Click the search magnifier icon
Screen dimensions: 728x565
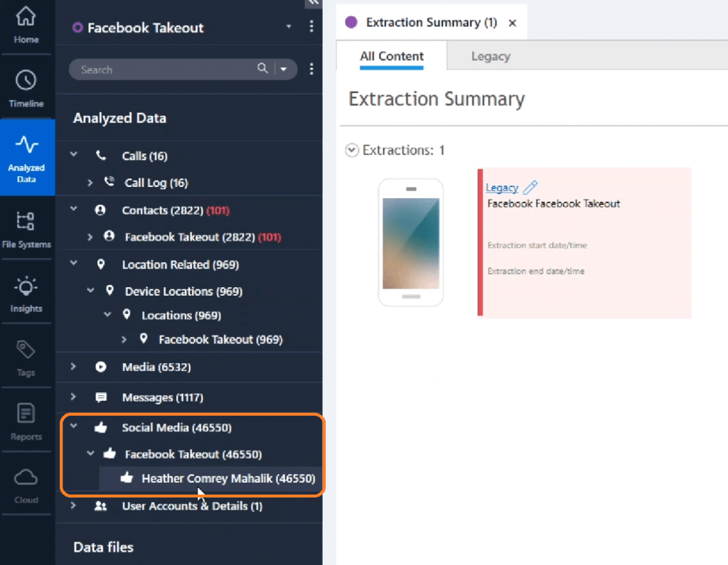[x=262, y=69]
